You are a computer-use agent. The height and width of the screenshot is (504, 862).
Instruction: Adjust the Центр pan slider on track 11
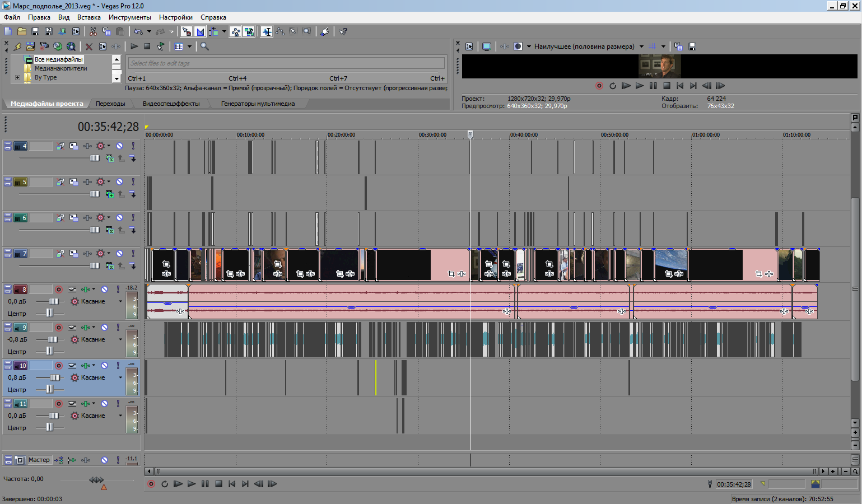click(49, 427)
